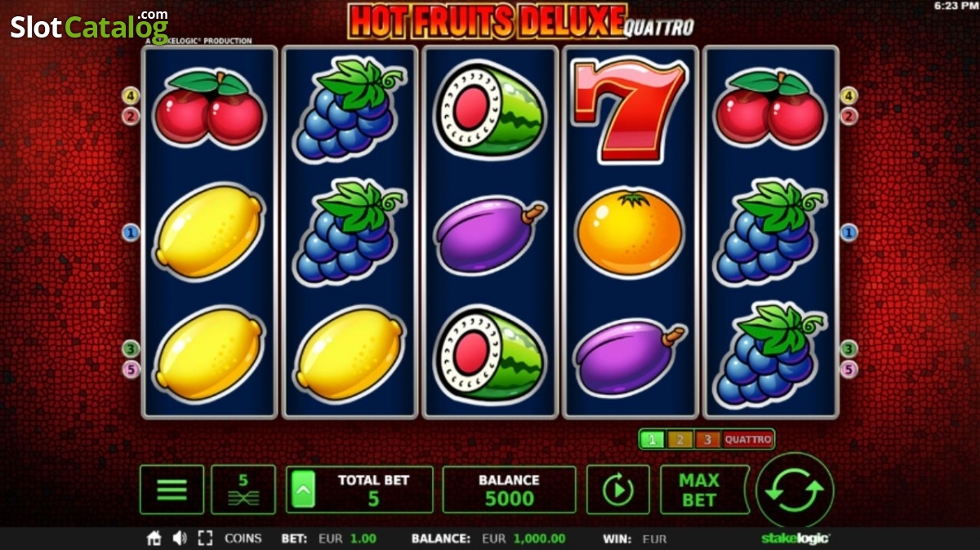Image resolution: width=980 pixels, height=550 pixels.
Task: Open the 5 paylines selector
Action: [243, 490]
